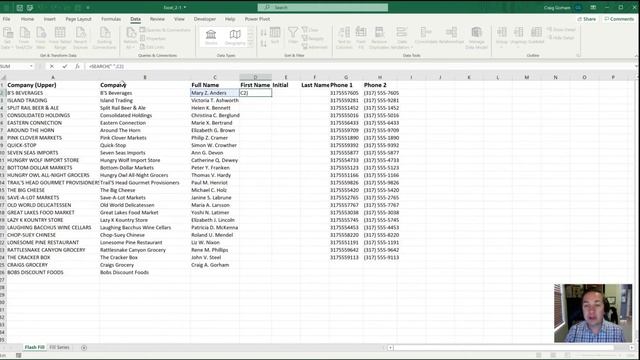Confirm the formula with the checkmark icon
Viewport: 640px width, 360px height.
(64, 66)
